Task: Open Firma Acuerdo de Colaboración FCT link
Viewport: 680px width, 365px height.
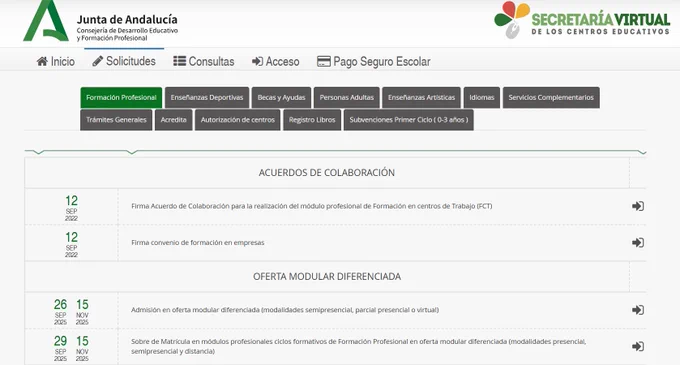Action: [x=311, y=206]
